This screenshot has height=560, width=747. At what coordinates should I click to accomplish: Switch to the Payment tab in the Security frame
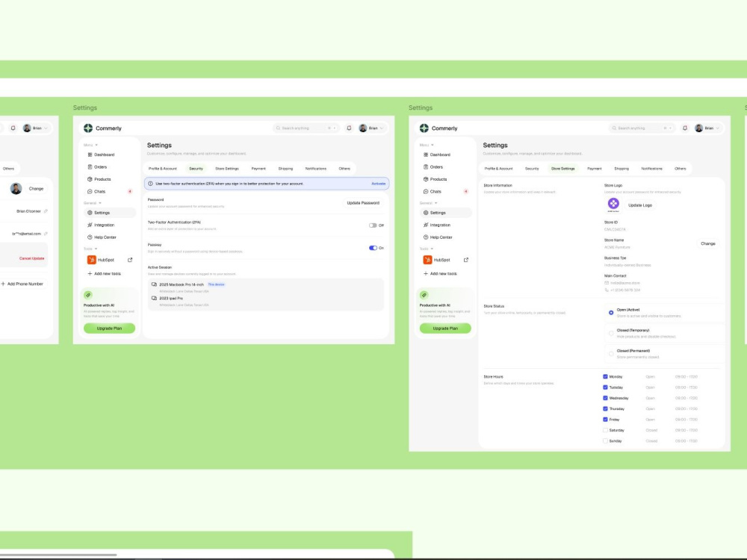point(258,169)
